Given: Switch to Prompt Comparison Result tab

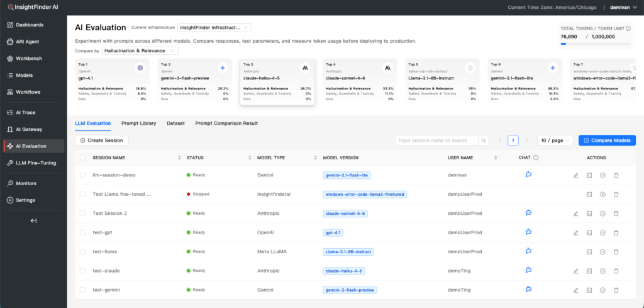Looking at the screenshot, I should pos(226,123).
